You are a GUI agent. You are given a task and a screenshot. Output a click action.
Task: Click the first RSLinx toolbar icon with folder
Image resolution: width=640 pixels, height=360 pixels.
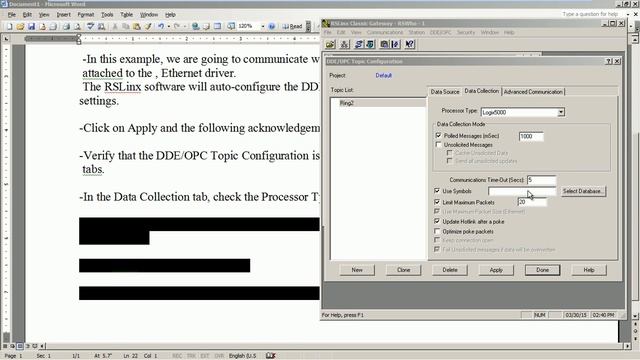[x=330, y=44]
